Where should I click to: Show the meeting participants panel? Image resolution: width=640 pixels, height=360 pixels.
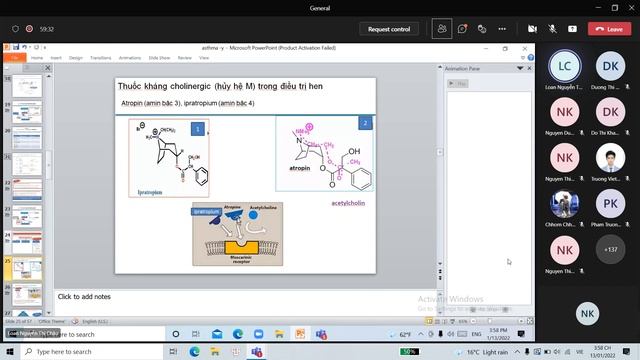442,29
